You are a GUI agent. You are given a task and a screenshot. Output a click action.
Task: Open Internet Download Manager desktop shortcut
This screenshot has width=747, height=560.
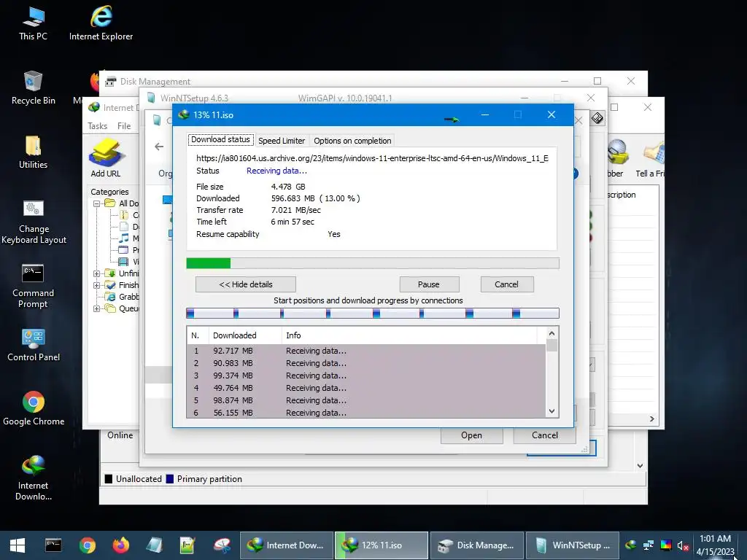(33, 478)
